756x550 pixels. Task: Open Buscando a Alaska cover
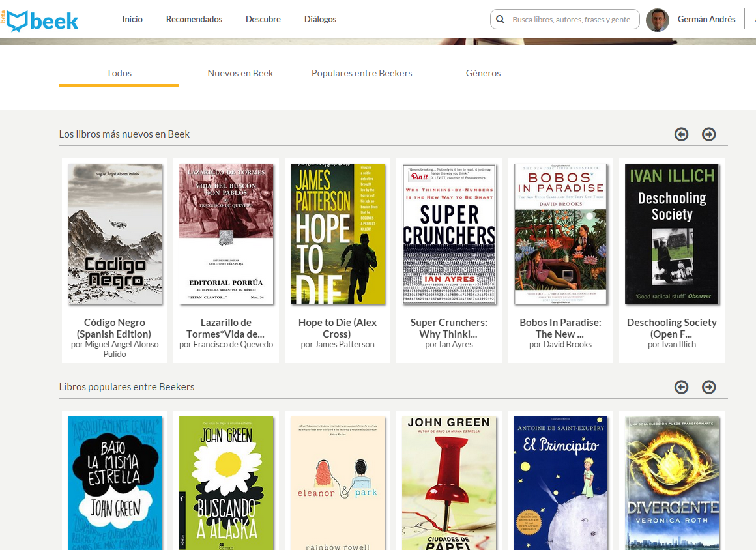click(x=226, y=483)
